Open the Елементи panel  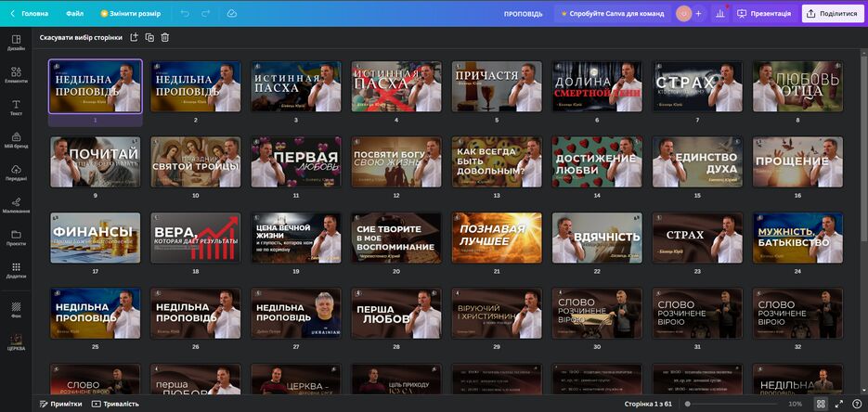tap(16, 75)
